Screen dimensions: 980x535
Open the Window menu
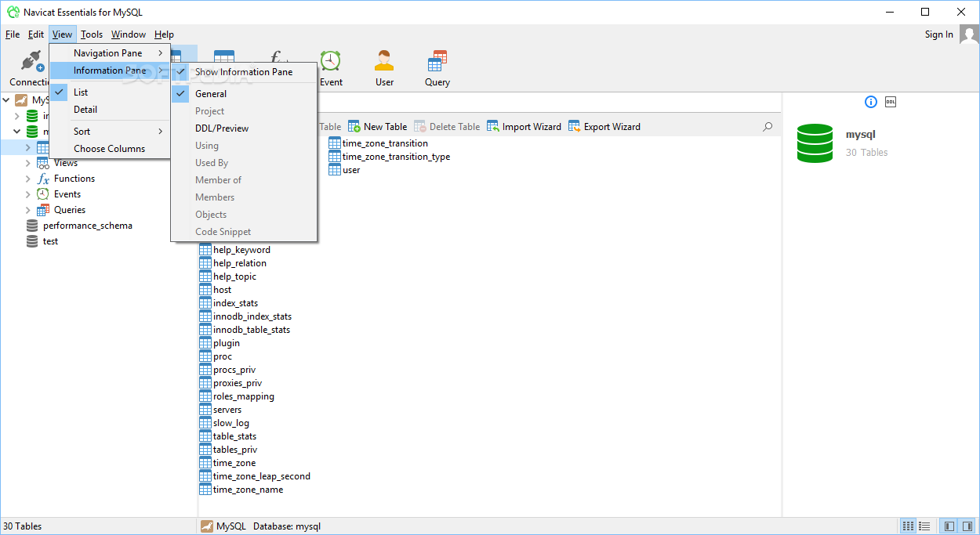[x=129, y=34]
